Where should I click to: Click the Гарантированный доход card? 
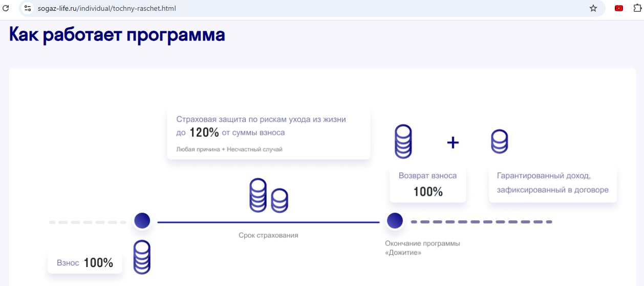click(x=552, y=183)
